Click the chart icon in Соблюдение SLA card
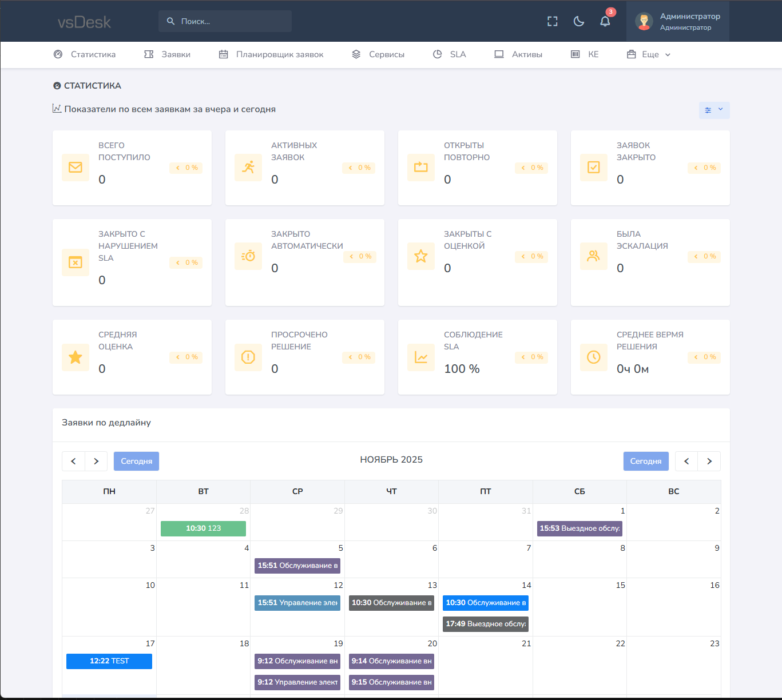The height and width of the screenshot is (700, 782). (421, 357)
